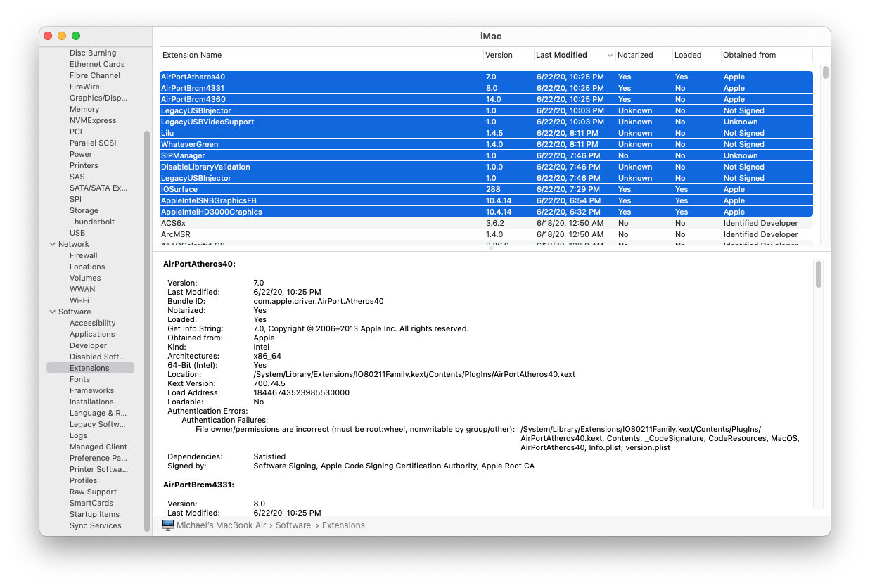870x588 pixels.
Task: Open Ethernet Cards in sidebar
Action: 97,64
